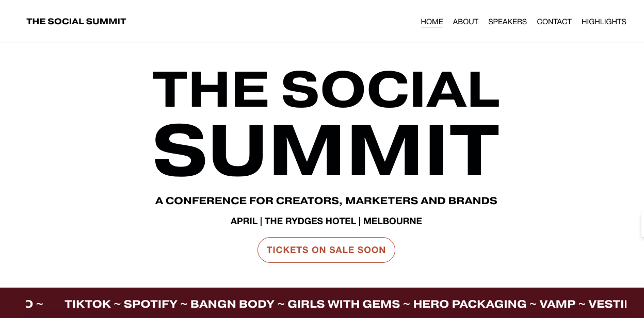Choose GIRLS WITH GEMS in the banner
Image resolution: width=644 pixels, height=318 pixels.
click(344, 304)
